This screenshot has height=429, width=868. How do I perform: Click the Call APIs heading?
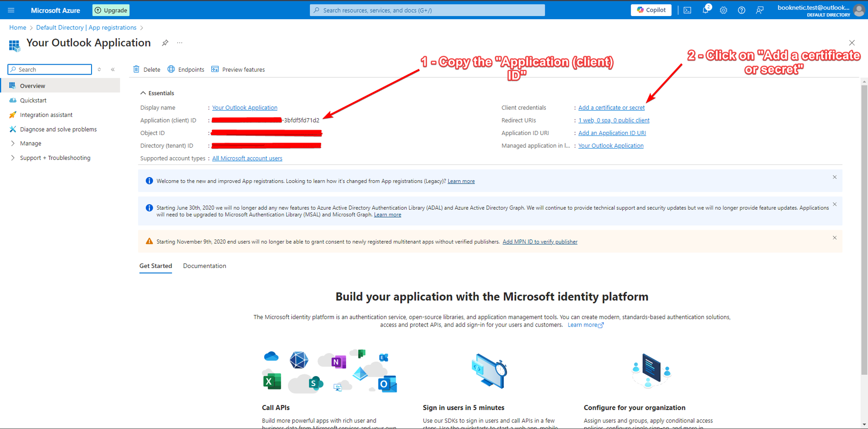[276, 407]
